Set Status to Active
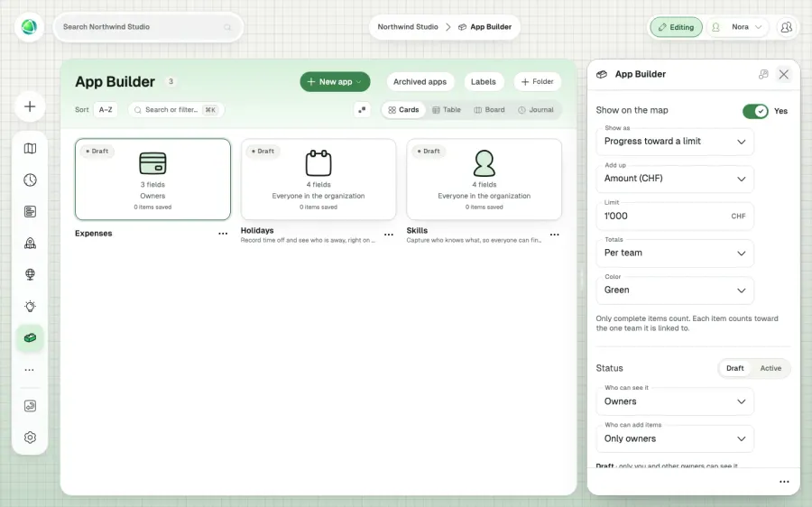812x507 pixels. (770, 368)
